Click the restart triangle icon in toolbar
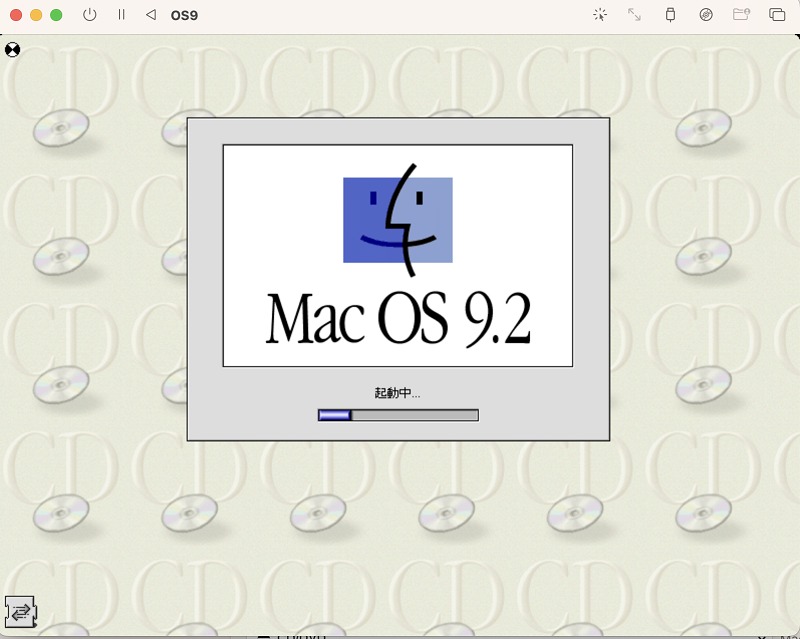 point(151,15)
